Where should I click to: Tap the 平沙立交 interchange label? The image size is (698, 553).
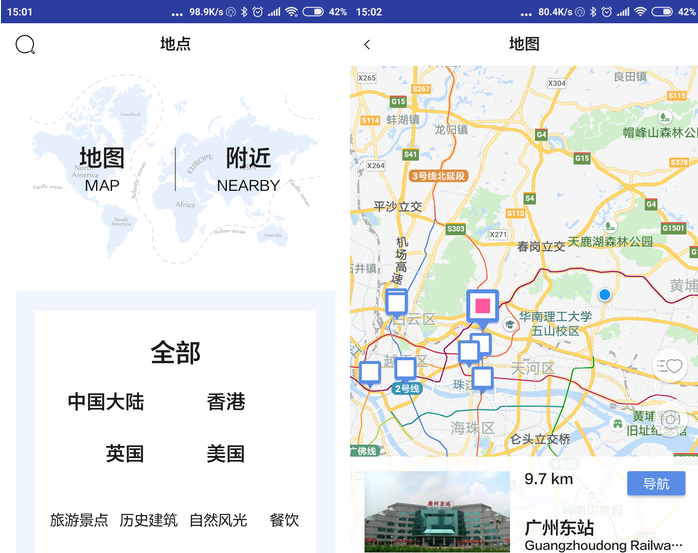[398, 207]
